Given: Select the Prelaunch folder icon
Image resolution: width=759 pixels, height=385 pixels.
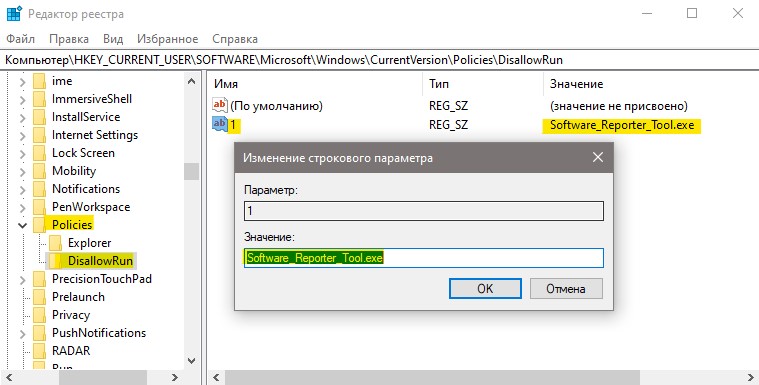Looking at the screenshot, I should point(40,297).
